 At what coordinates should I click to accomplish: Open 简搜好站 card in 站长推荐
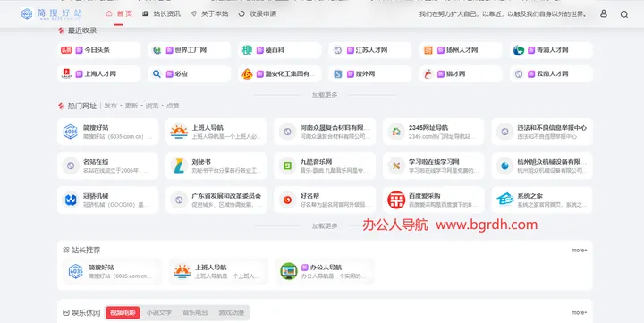click(x=111, y=271)
